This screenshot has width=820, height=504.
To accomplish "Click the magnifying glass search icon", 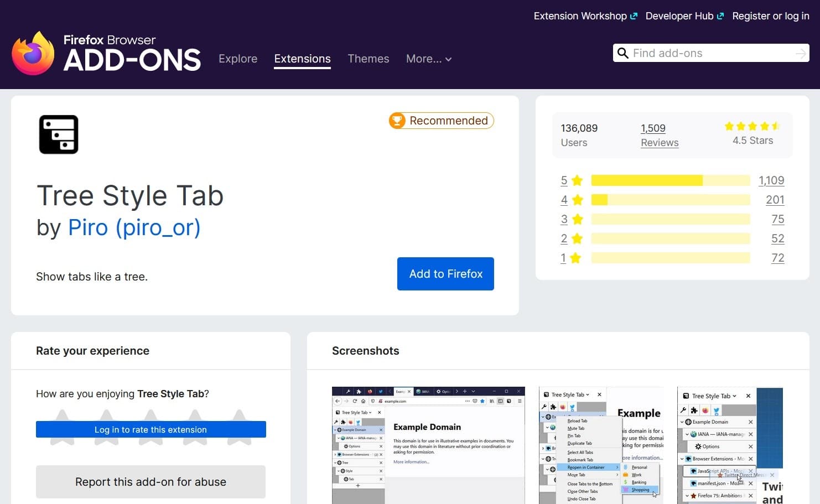I will coord(623,53).
